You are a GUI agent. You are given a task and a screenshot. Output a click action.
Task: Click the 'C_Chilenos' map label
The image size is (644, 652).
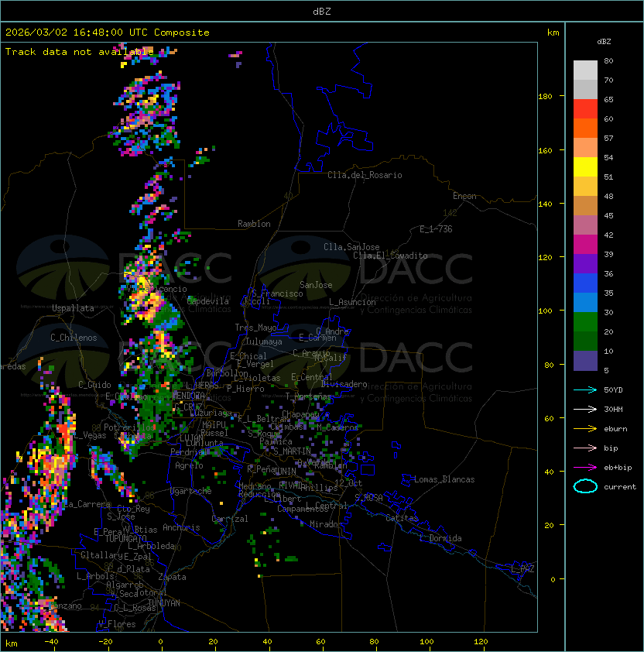(x=74, y=338)
